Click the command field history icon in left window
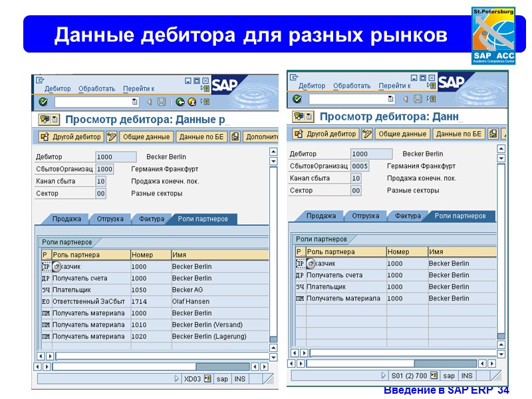The width and height of the screenshot is (532, 399). (x=135, y=102)
